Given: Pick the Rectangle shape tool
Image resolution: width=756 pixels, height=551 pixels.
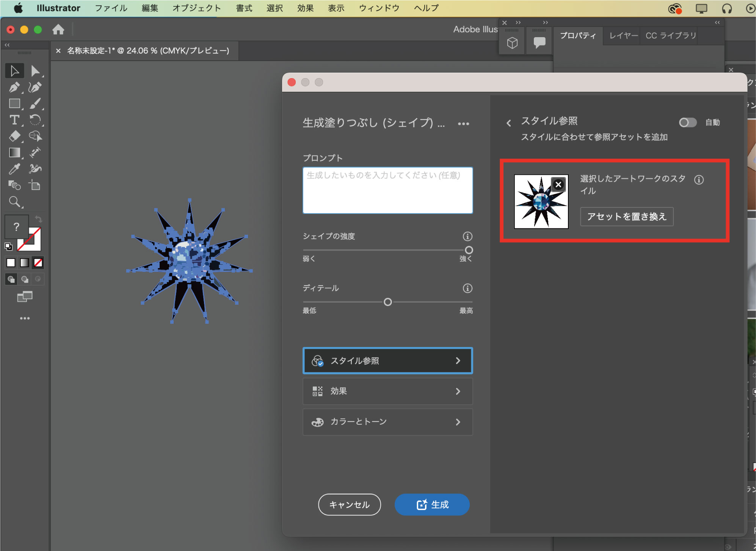Looking at the screenshot, I should pos(14,104).
